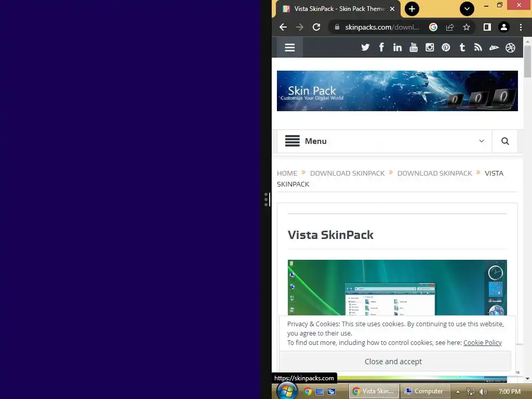The image size is (532, 399).
Task: Open the DeviantArt social icon
Action: 494,48
